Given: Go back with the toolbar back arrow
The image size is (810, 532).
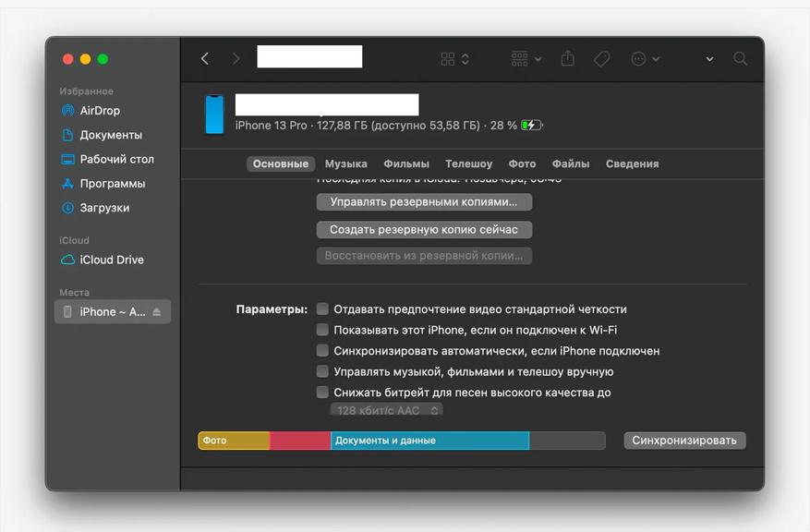Looking at the screenshot, I should [205, 59].
